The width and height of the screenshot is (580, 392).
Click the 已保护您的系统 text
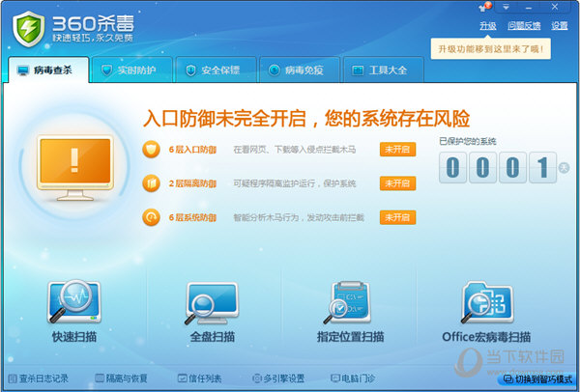pyautogui.click(x=468, y=141)
